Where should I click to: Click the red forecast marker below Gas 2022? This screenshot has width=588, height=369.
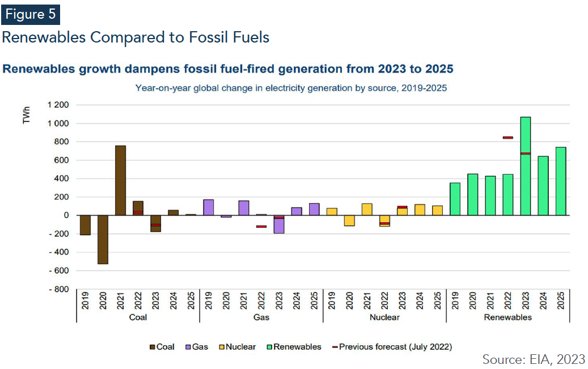pos(261,227)
